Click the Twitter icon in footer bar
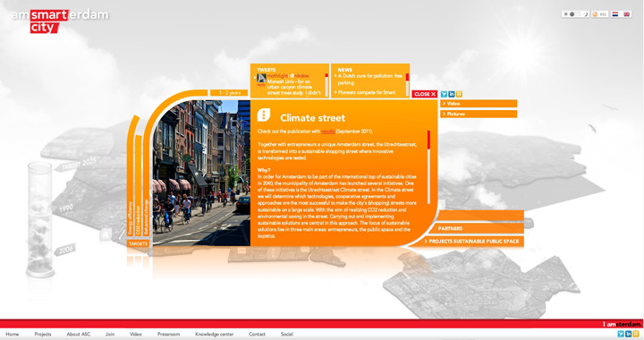 pos(621,335)
